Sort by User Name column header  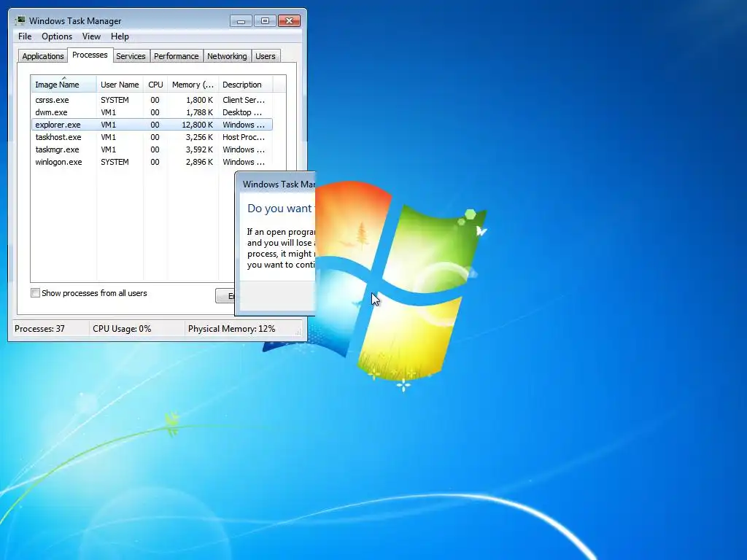pos(120,85)
